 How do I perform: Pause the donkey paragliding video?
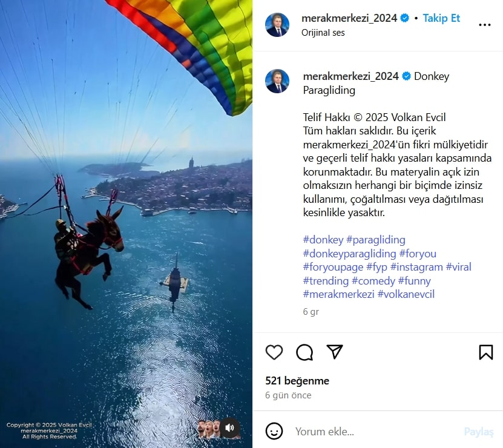(126, 224)
